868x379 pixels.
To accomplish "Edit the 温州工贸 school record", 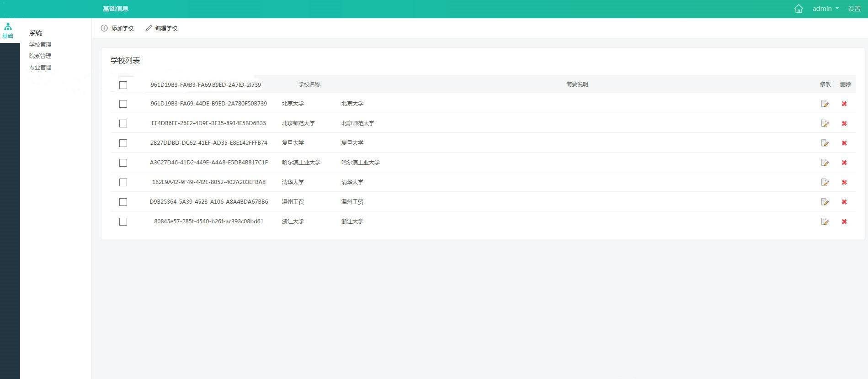I will (825, 202).
